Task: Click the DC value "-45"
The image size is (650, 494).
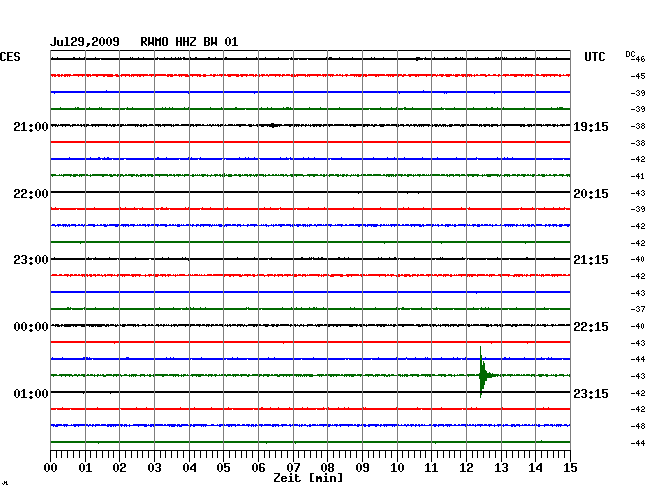Action: (638, 76)
